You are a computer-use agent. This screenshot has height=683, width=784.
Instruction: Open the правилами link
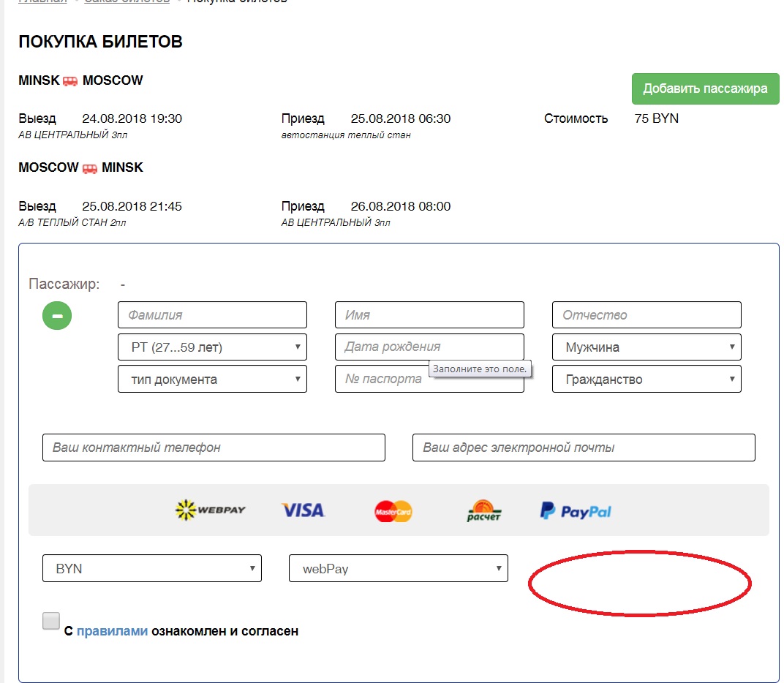coord(112,631)
